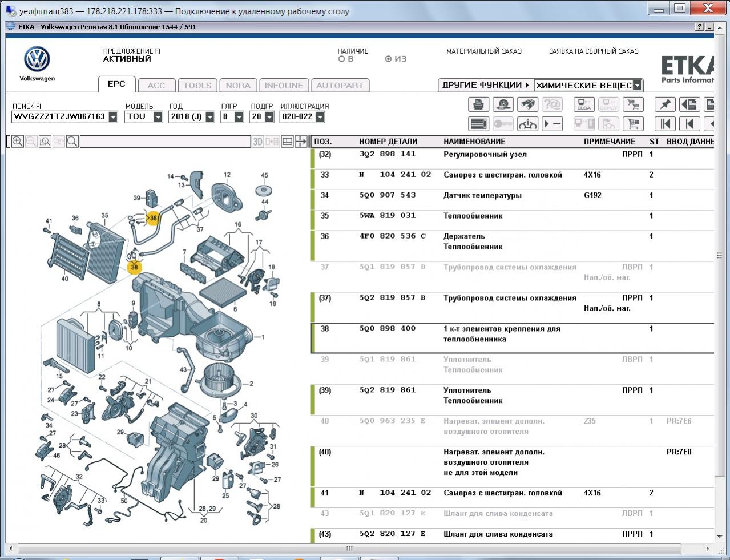The image size is (730, 560).
Task: Launch the ELSA workstation icon
Action: click(x=584, y=105)
